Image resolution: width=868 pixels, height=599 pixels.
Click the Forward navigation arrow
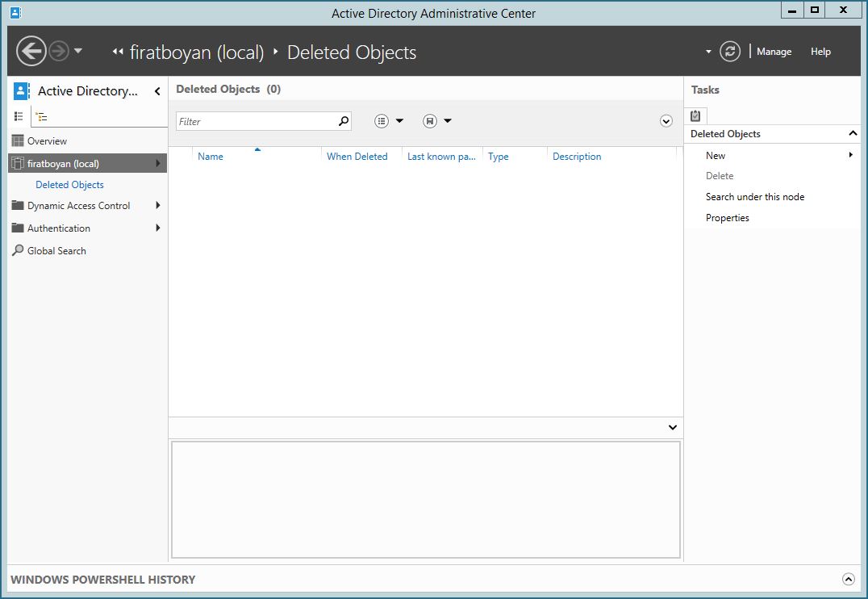click(59, 52)
